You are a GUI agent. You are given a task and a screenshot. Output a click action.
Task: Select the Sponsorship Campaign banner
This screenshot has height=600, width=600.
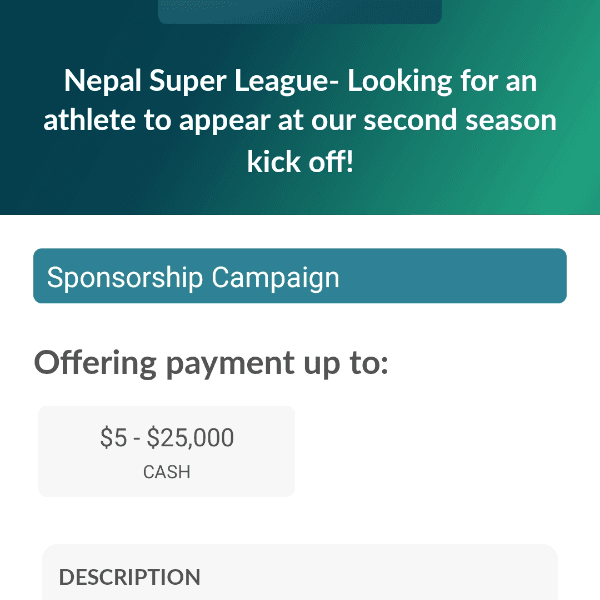click(300, 276)
